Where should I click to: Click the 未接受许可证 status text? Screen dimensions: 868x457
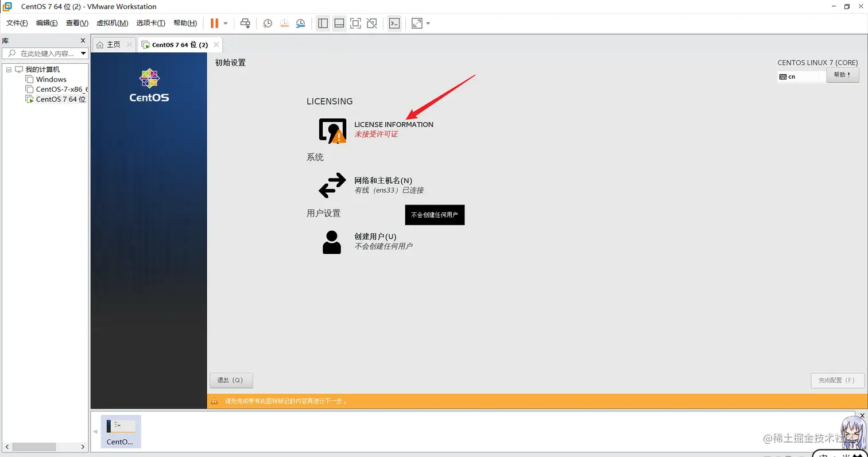(x=376, y=134)
